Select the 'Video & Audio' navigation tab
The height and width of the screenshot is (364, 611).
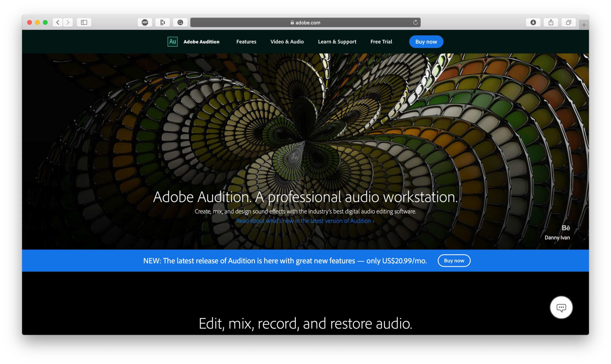[287, 42]
